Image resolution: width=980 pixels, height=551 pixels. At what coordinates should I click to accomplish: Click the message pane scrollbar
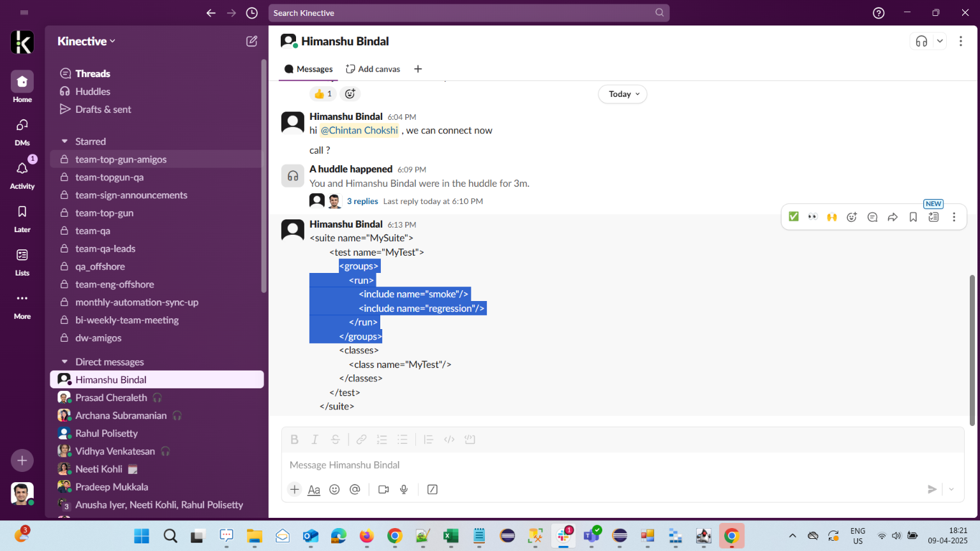pyautogui.click(x=972, y=350)
